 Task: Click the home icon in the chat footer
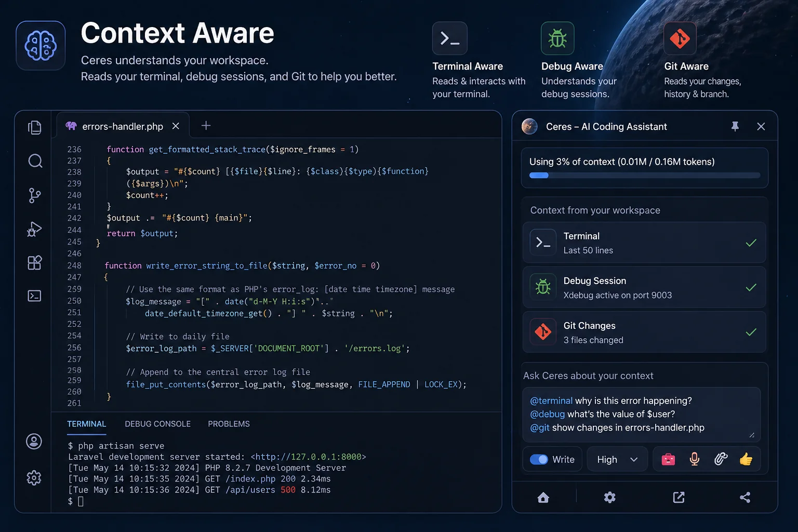(x=543, y=497)
